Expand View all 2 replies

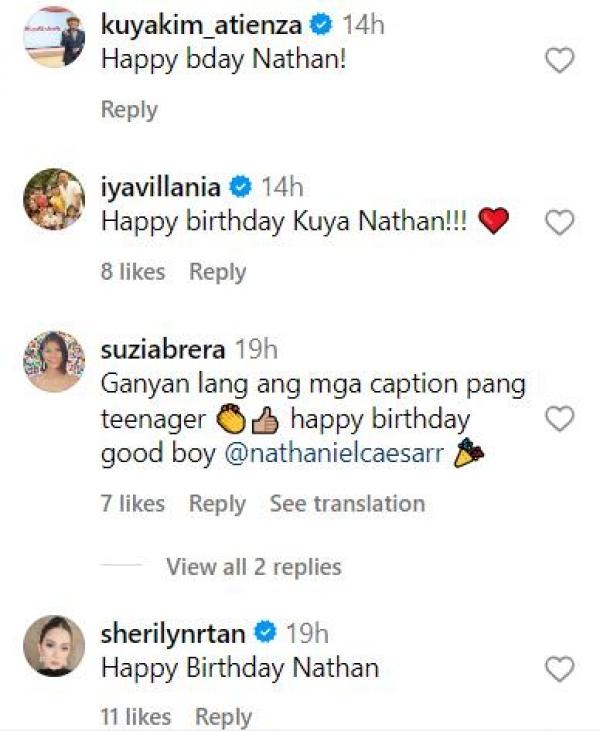pyautogui.click(x=253, y=567)
